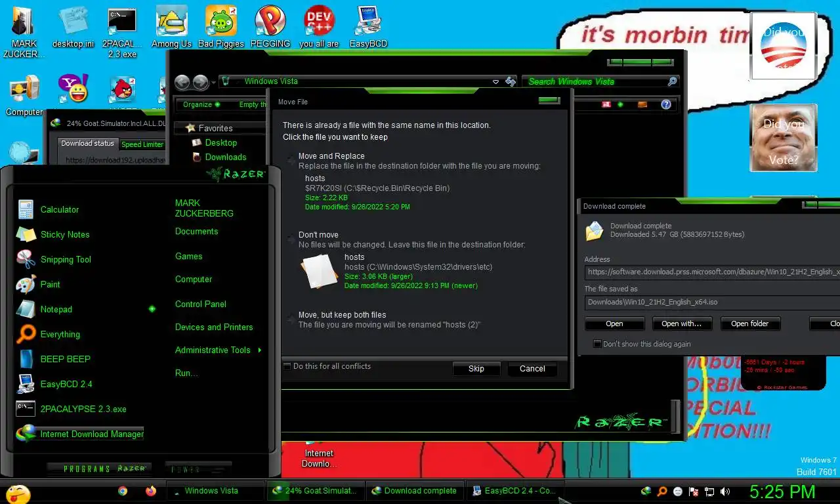Expand the Administrative Tools submenu arrow

pos(260,350)
